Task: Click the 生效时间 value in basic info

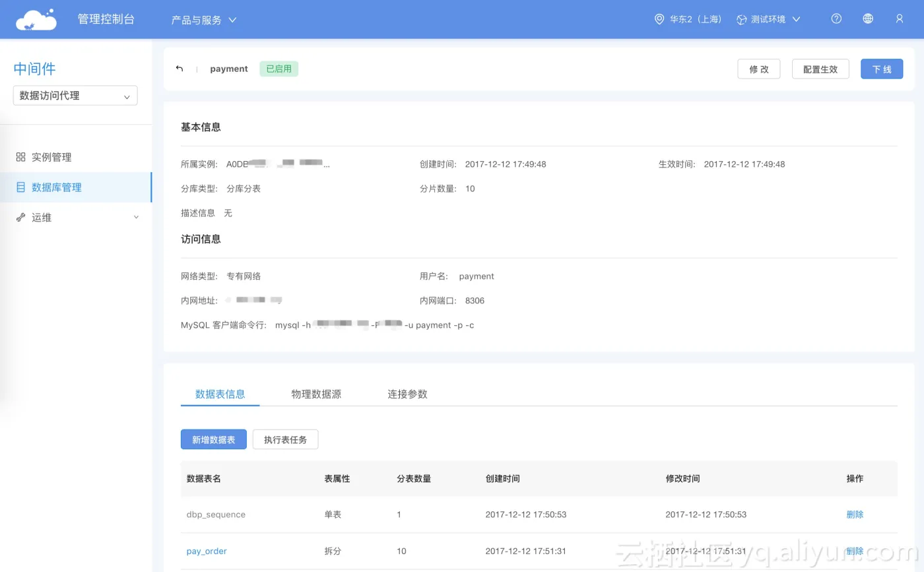Action: (x=744, y=164)
